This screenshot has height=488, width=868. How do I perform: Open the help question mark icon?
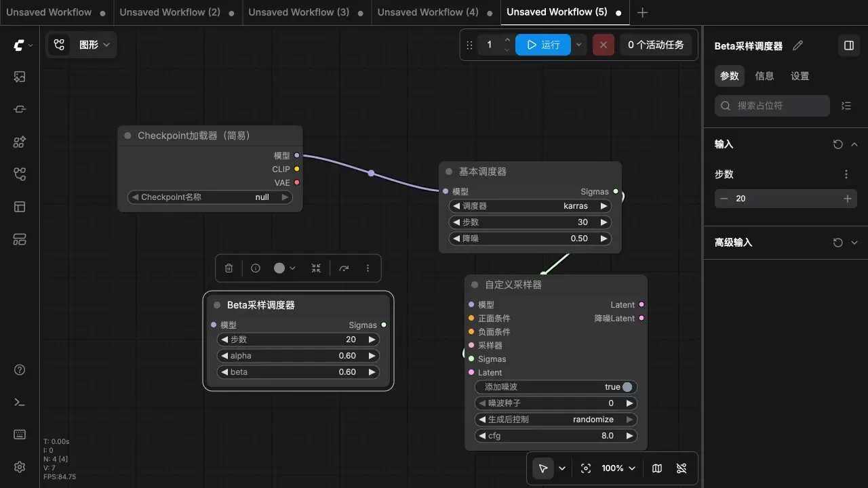click(x=20, y=370)
